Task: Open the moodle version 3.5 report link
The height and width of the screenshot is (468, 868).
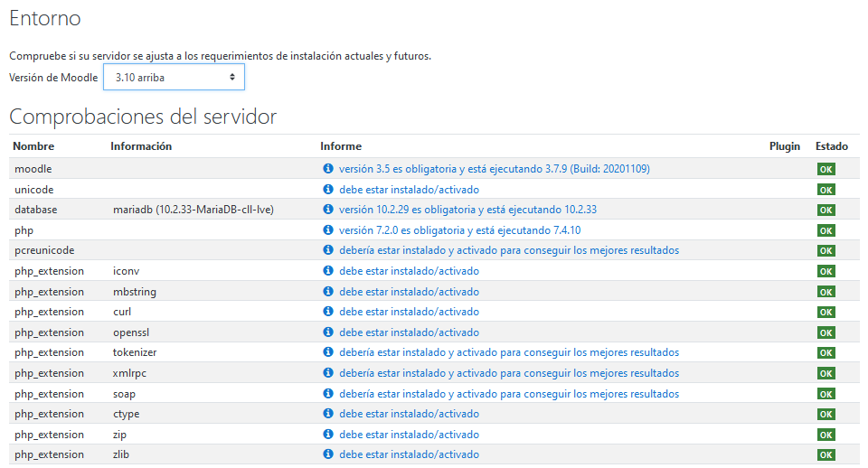Action: click(495, 169)
